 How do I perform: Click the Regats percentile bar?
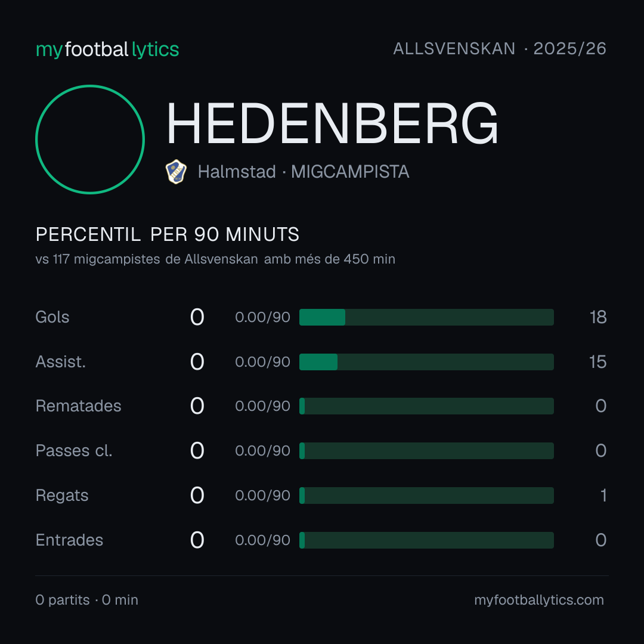[426, 496]
